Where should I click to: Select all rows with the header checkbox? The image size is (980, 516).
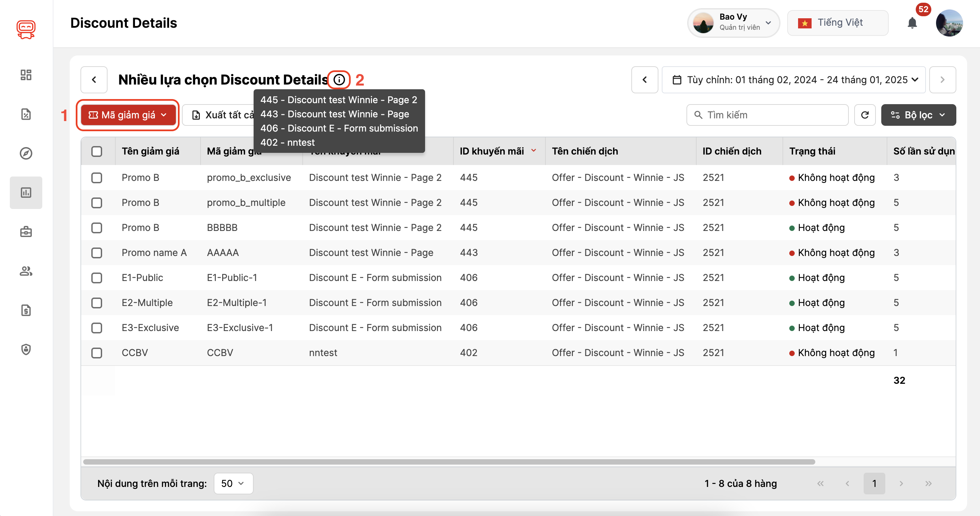click(x=97, y=151)
